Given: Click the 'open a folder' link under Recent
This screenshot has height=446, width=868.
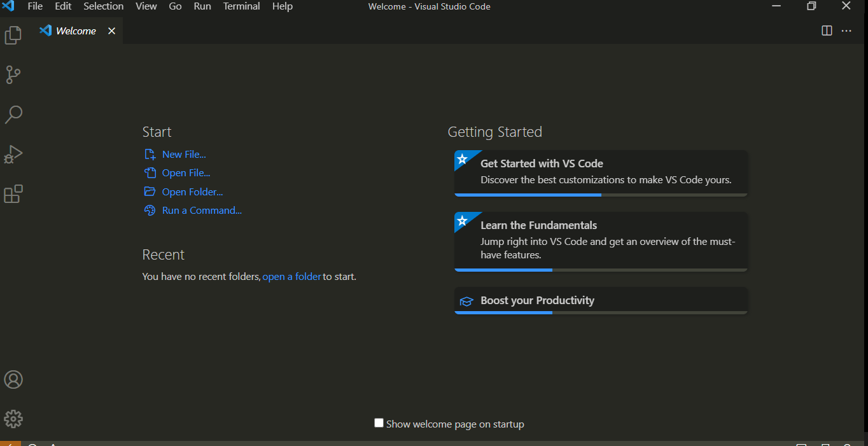Looking at the screenshot, I should (291, 276).
